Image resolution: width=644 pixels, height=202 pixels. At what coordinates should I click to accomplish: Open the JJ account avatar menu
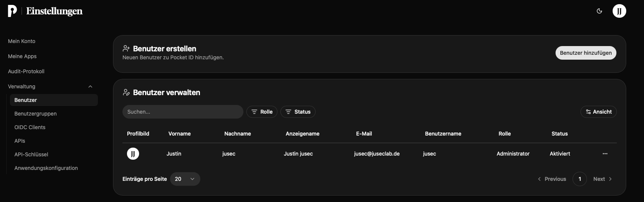619,11
